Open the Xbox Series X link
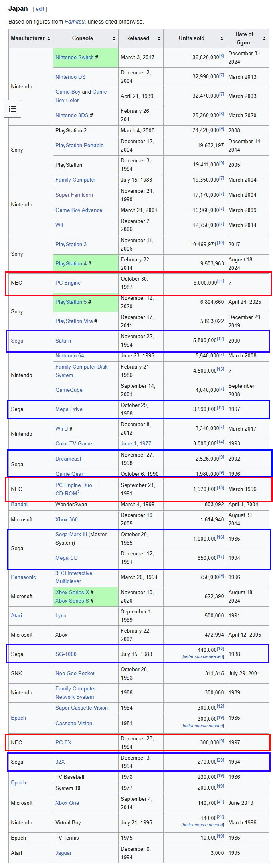 [x=72, y=592]
